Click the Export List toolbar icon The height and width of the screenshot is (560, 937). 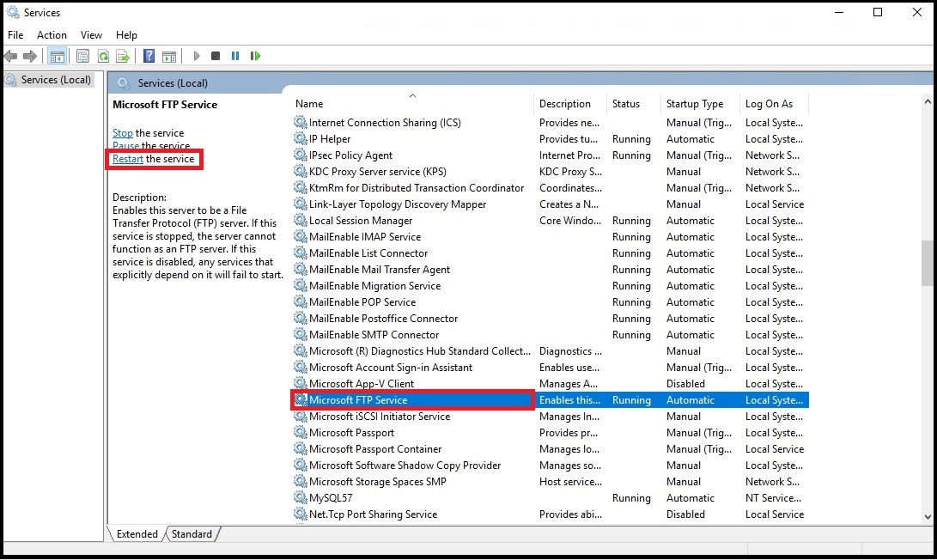coord(123,57)
